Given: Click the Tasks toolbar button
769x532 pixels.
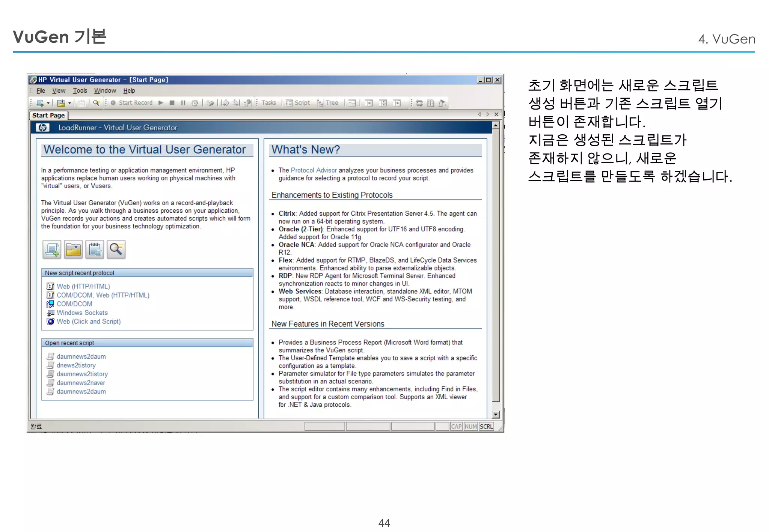Looking at the screenshot, I should [269, 103].
